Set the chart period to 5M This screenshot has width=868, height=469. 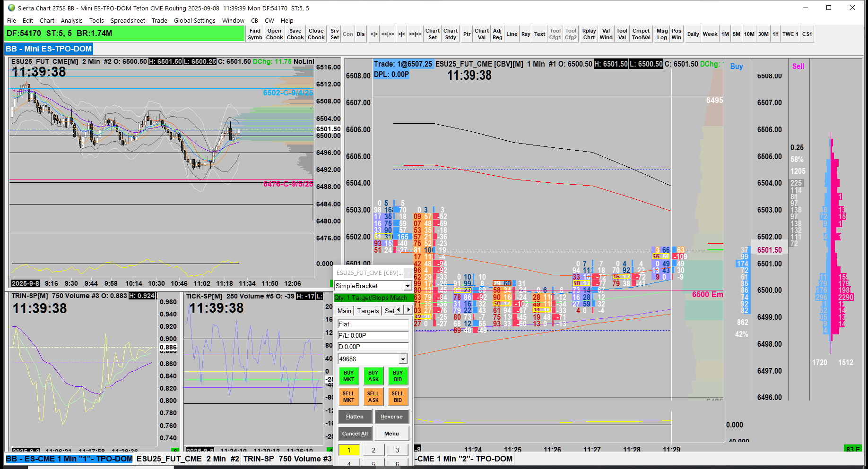pos(737,34)
